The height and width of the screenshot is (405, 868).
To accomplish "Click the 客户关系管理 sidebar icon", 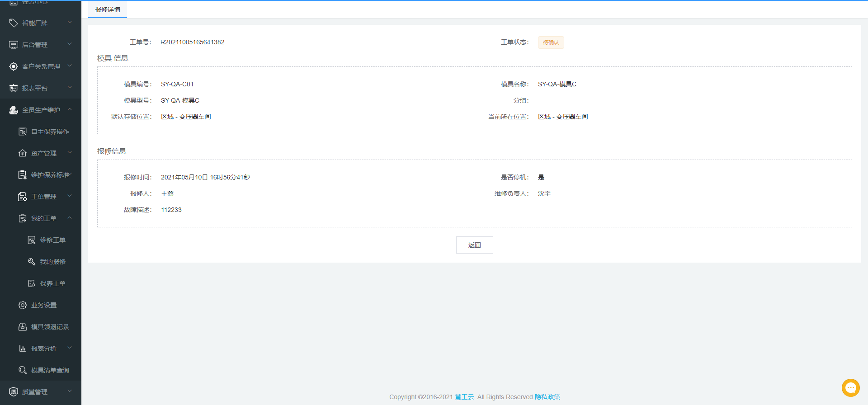I will pyautogui.click(x=14, y=66).
